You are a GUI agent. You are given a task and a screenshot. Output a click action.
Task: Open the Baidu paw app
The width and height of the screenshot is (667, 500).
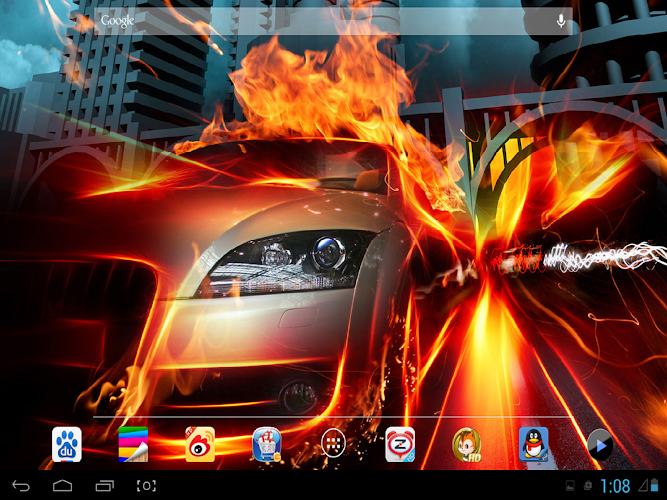pyautogui.click(x=67, y=444)
